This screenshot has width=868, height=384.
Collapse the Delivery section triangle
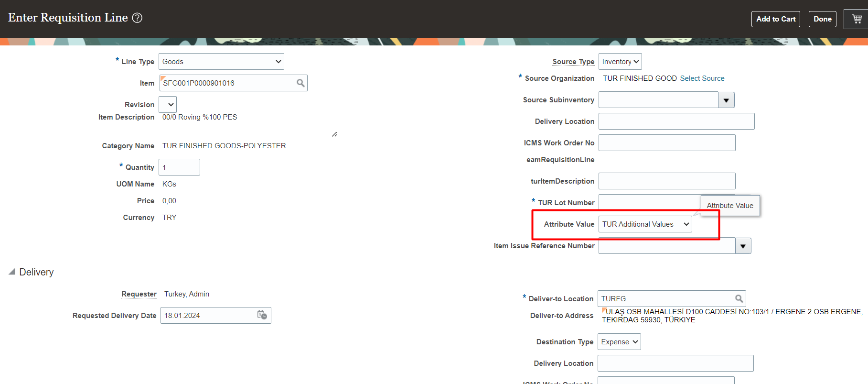12,272
